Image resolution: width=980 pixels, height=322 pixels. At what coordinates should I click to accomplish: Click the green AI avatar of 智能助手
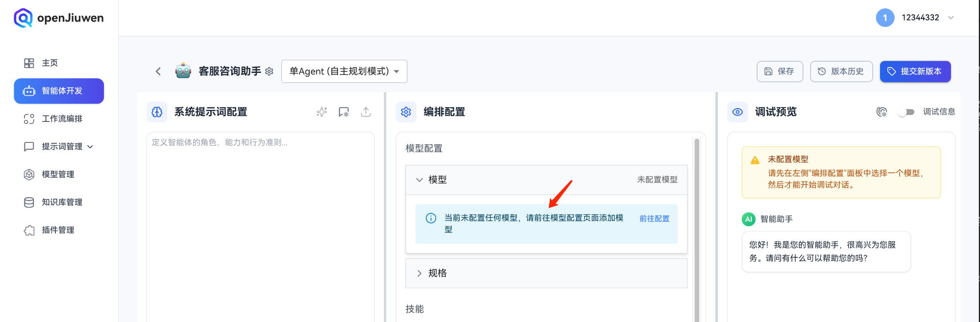(x=749, y=219)
